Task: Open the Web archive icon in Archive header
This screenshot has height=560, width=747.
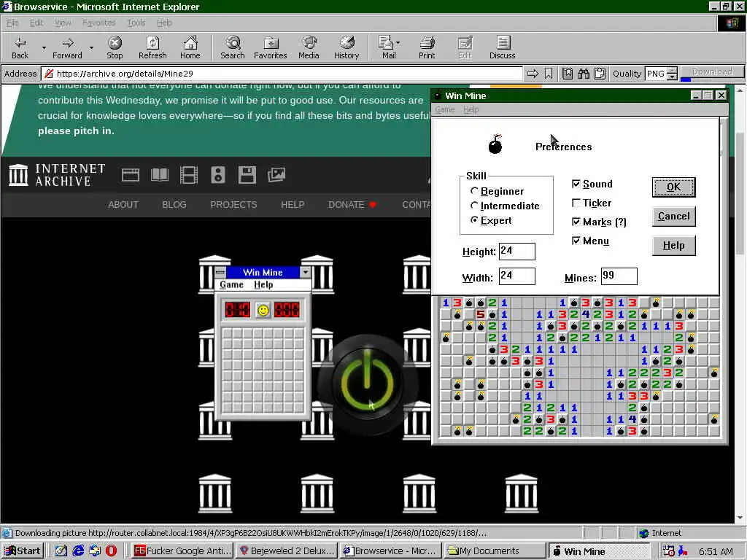Action: click(130, 175)
